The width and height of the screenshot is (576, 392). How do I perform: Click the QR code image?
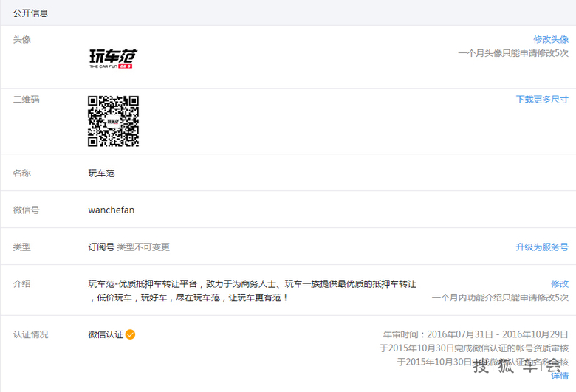(x=113, y=121)
